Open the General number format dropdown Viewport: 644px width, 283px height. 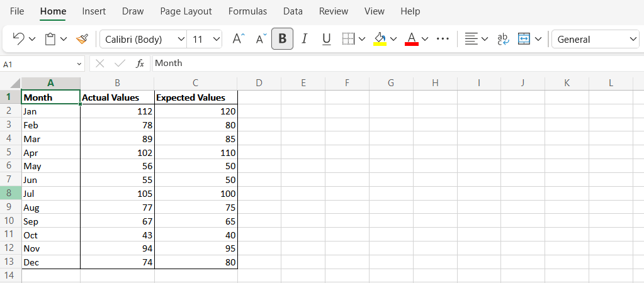596,40
